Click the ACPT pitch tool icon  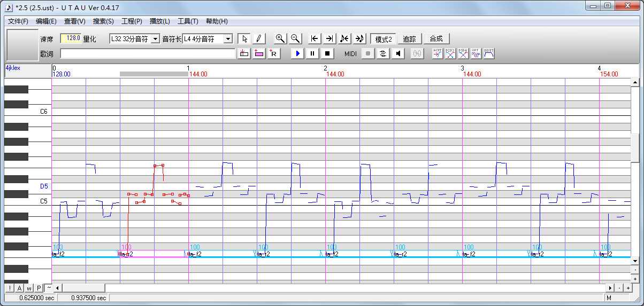point(438,53)
